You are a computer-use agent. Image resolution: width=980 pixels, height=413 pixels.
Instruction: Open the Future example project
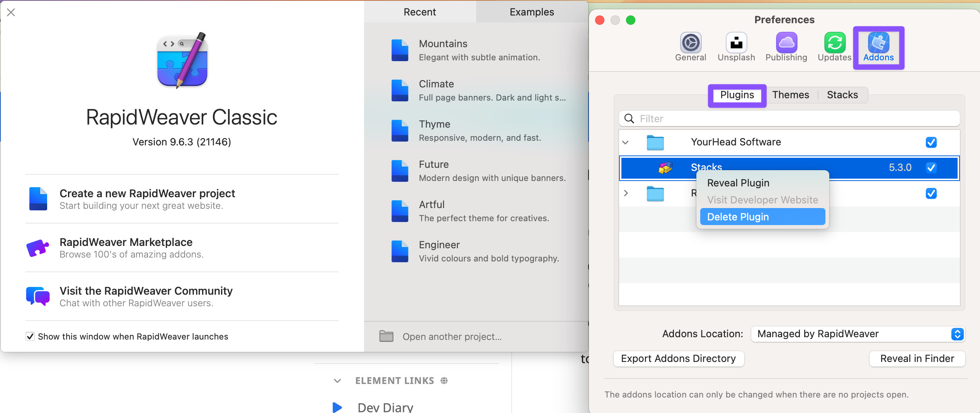tap(476, 171)
